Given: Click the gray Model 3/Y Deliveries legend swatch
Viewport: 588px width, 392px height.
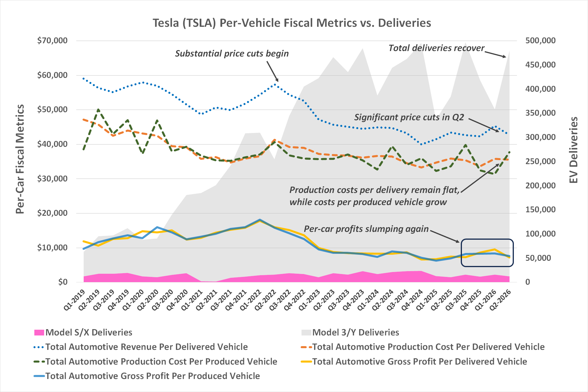Looking at the screenshot, I should 306,333.
